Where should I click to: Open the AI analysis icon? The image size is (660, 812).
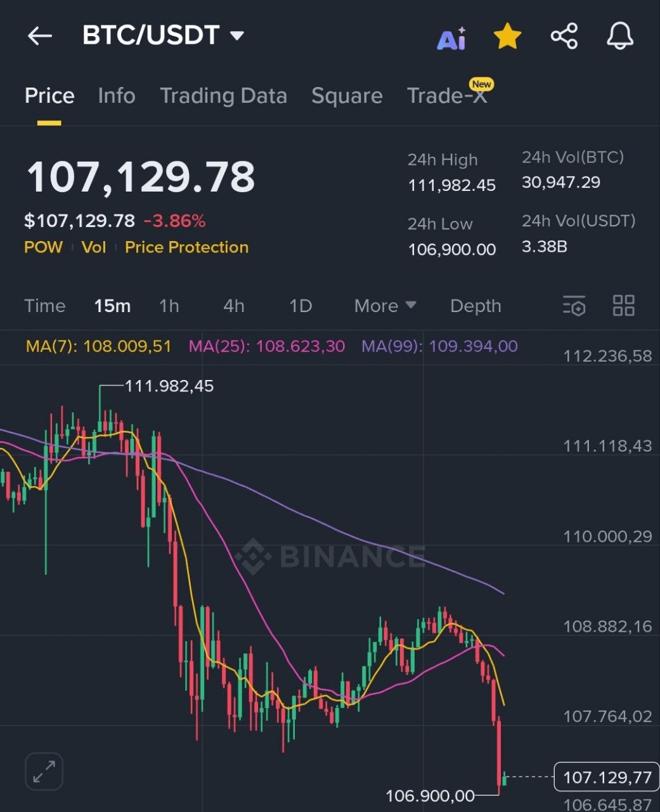pyautogui.click(x=451, y=39)
